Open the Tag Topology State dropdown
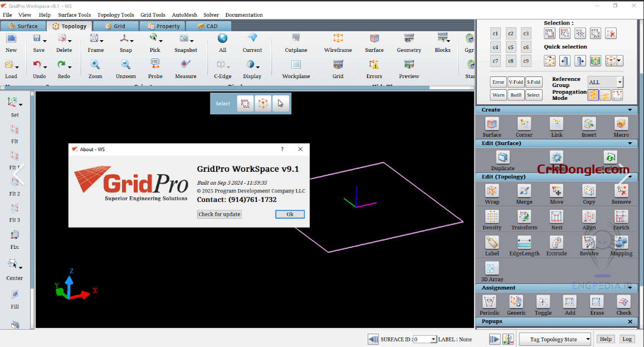Screen dimensions: 644x347 click(555, 339)
